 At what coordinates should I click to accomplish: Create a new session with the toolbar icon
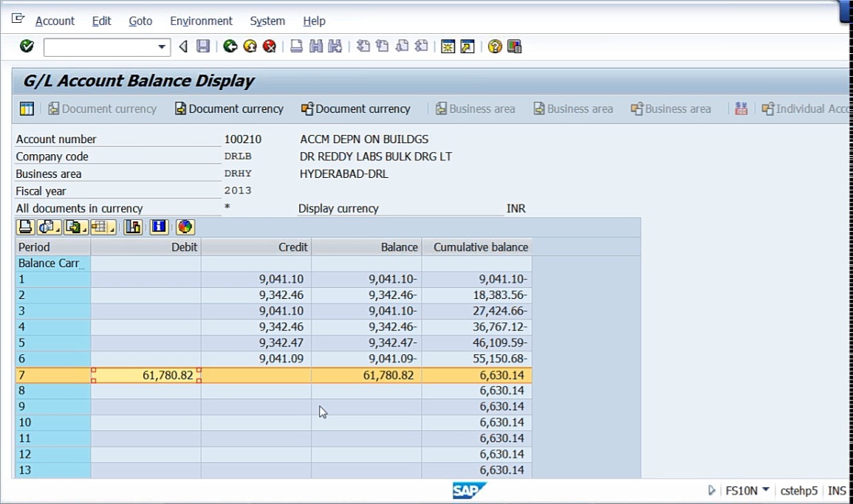tap(448, 46)
